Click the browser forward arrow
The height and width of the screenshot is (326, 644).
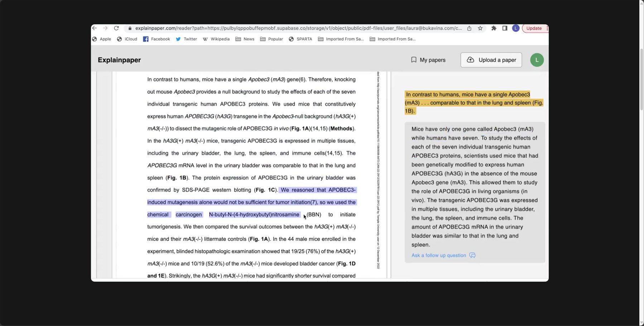point(105,28)
